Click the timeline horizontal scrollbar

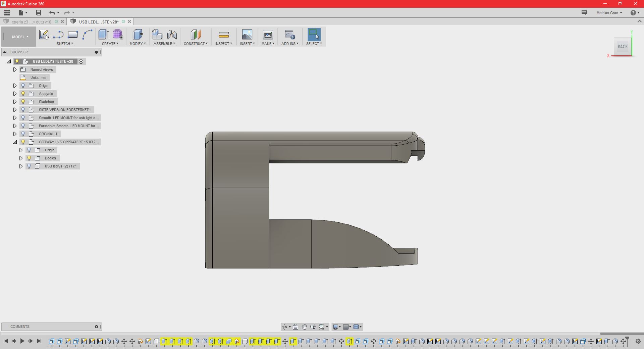(622, 334)
